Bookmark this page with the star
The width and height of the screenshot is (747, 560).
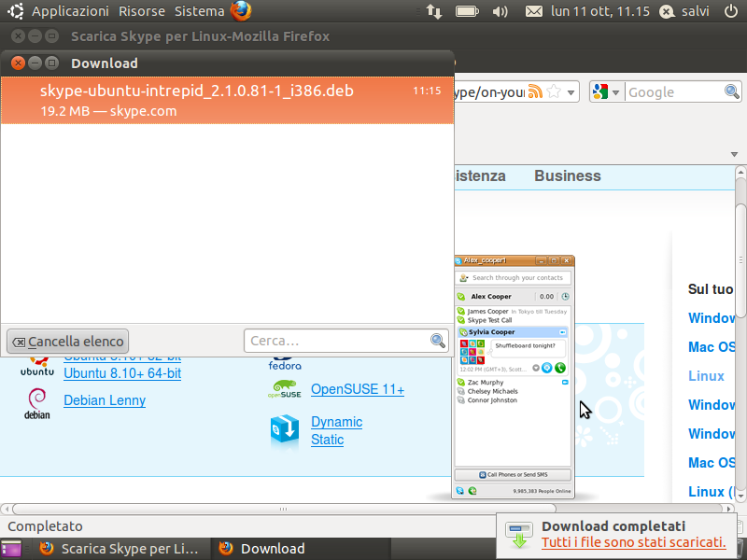click(x=554, y=91)
